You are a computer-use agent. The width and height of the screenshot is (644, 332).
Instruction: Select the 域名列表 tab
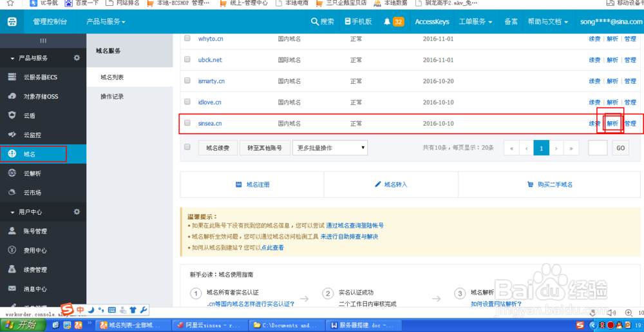tap(129, 77)
